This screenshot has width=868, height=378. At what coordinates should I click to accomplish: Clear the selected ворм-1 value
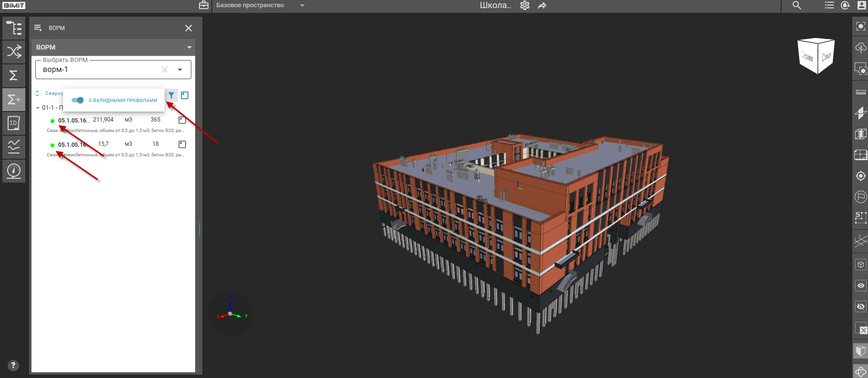165,70
